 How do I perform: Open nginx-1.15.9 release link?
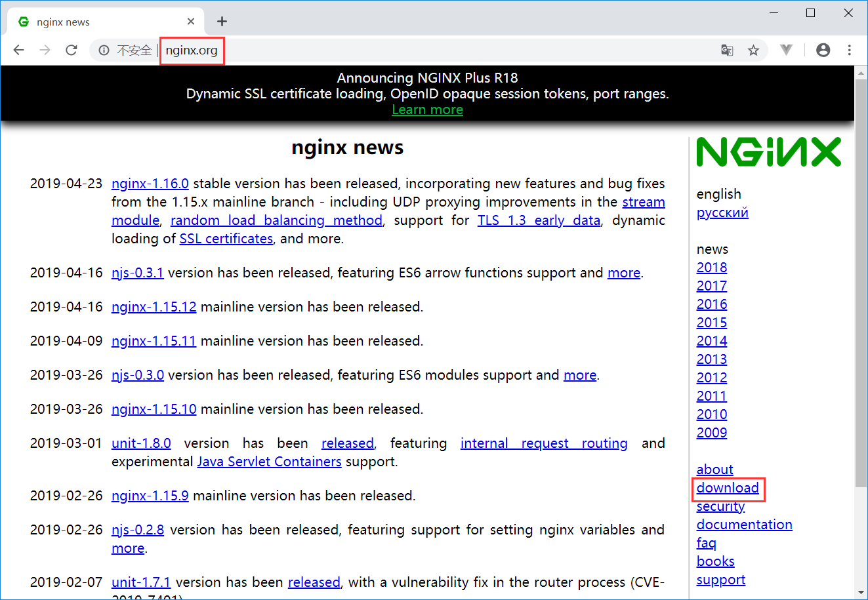point(150,496)
